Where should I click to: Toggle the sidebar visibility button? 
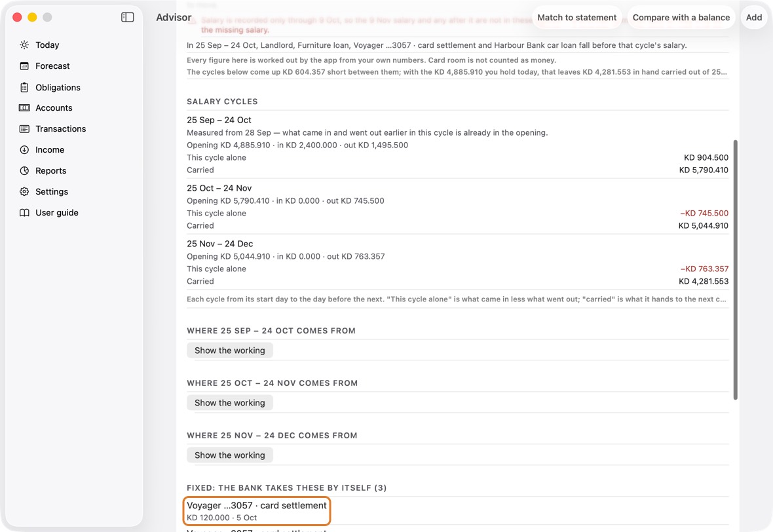128,17
